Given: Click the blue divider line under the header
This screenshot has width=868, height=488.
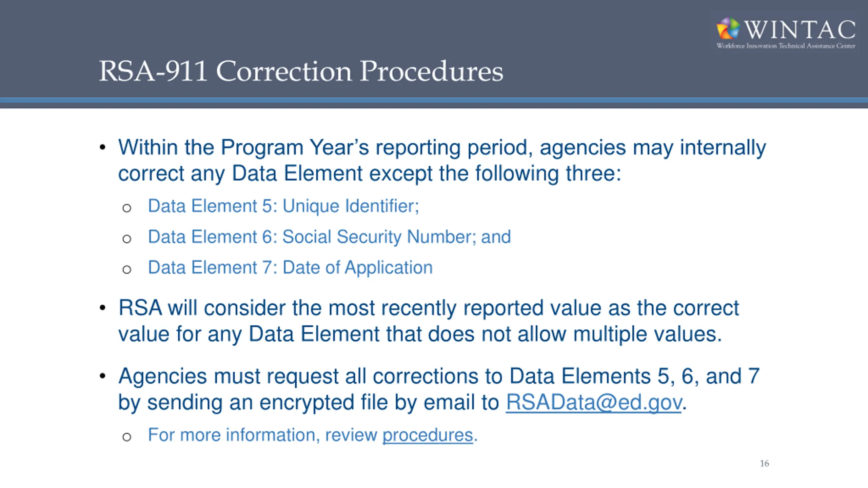Looking at the screenshot, I should point(434,100).
